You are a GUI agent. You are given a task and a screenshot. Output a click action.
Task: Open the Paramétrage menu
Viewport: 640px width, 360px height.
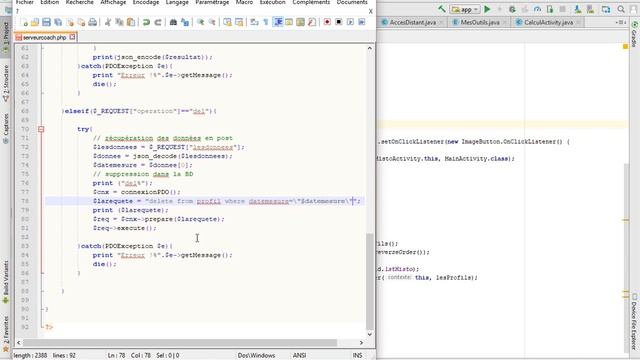(212, 2)
